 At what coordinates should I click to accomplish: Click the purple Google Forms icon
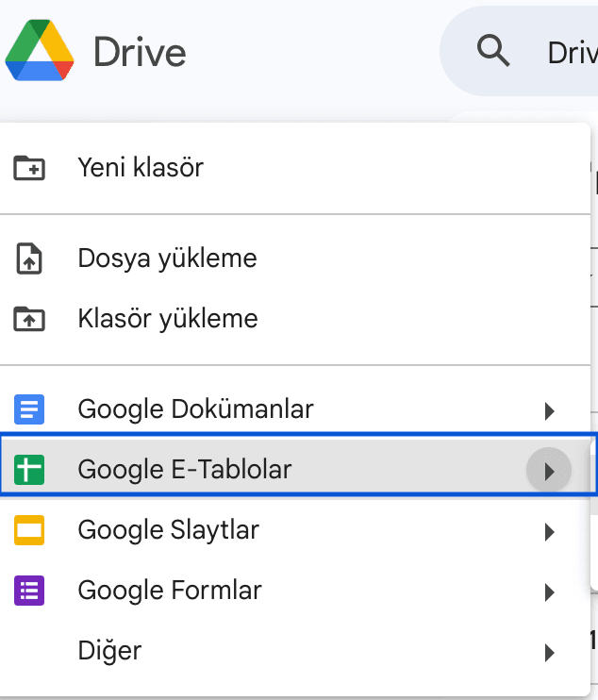tap(29, 591)
